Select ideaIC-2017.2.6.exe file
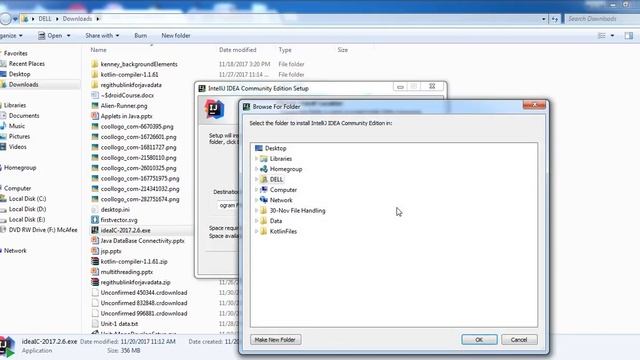Viewport: 640px width, 360px height. click(x=125, y=231)
